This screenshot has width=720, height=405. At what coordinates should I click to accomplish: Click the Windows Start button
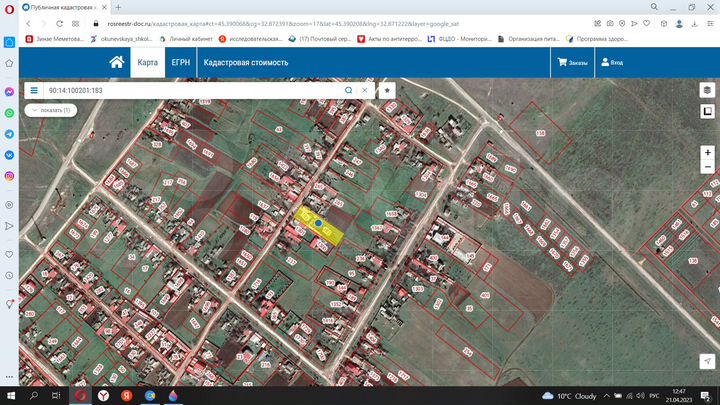pyautogui.click(x=11, y=396)
